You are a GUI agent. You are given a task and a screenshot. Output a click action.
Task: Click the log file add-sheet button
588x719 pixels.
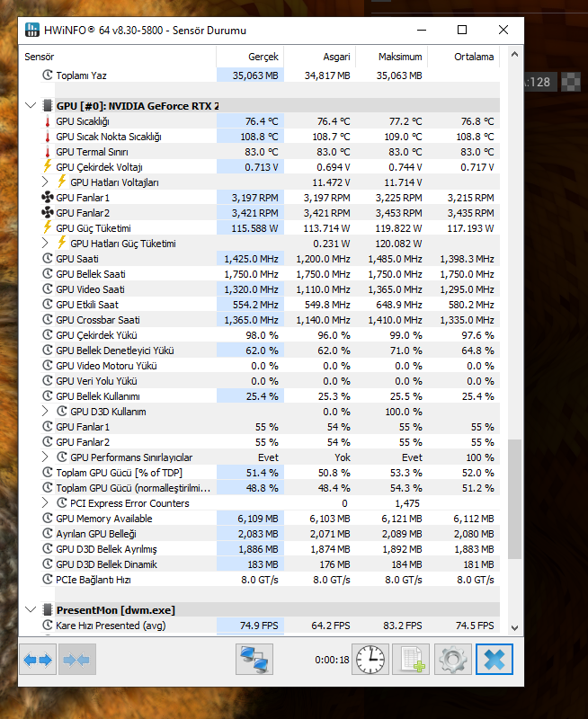tap(412, 660)
